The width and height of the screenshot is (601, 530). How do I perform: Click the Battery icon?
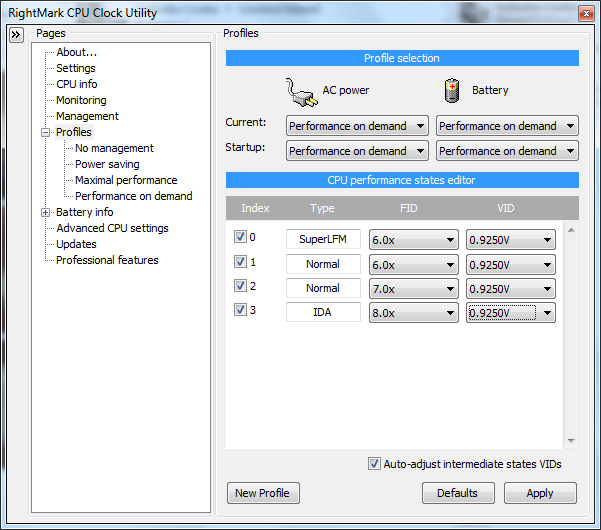(452, 90)
